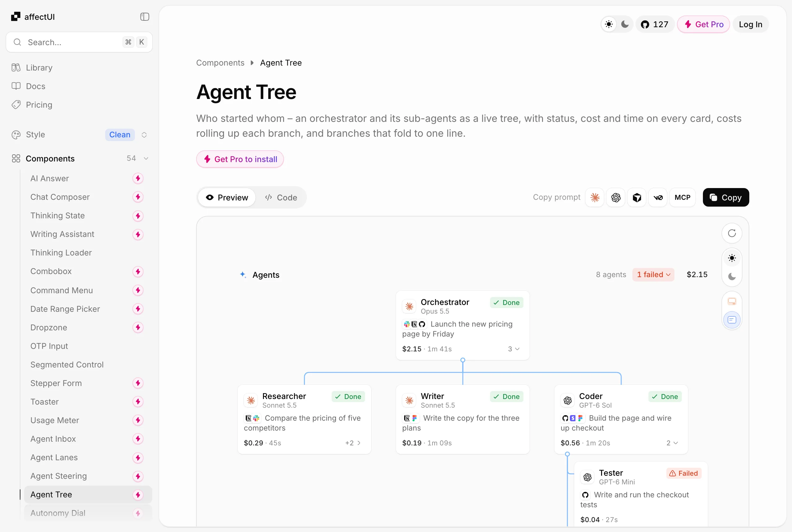
Task: Click the Library book icon in sidebar
Action: tap(16, 67)
